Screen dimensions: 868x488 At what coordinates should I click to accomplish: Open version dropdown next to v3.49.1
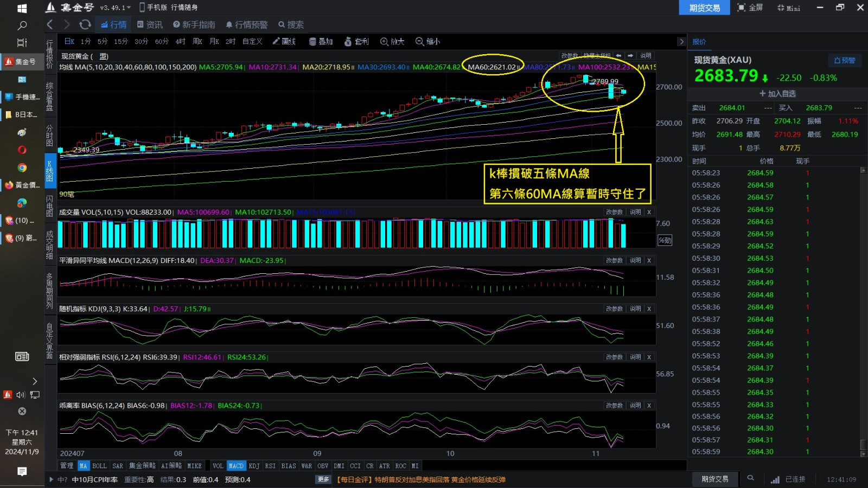(129, 8)
